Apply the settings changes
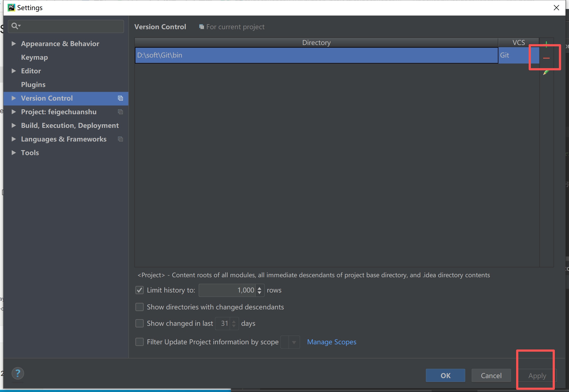This screenshot has height=392, width=569. click(x=537, y=375)
